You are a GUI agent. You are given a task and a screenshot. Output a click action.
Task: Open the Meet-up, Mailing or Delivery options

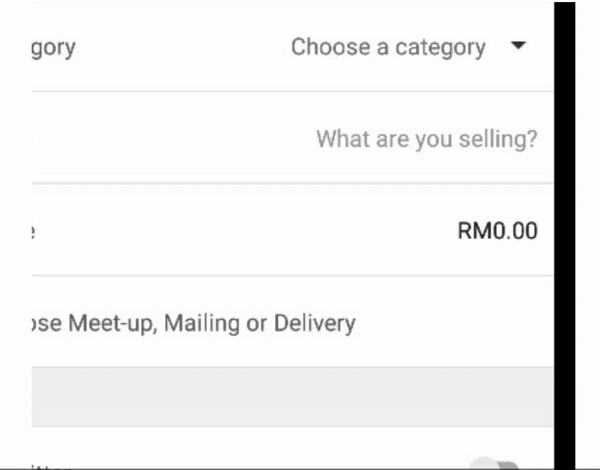tap(293, 321)
